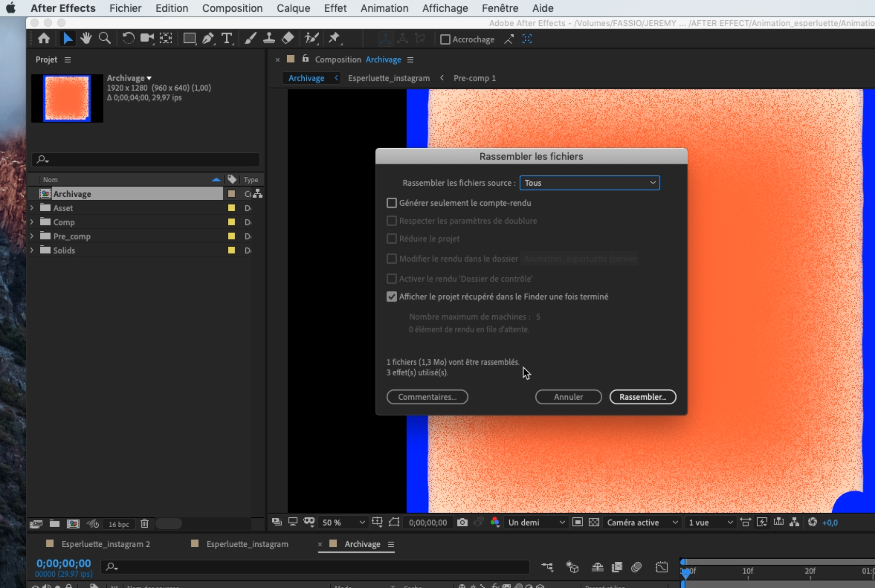
Task: Check Réduire le projet option
Action: tap(391, 239)
